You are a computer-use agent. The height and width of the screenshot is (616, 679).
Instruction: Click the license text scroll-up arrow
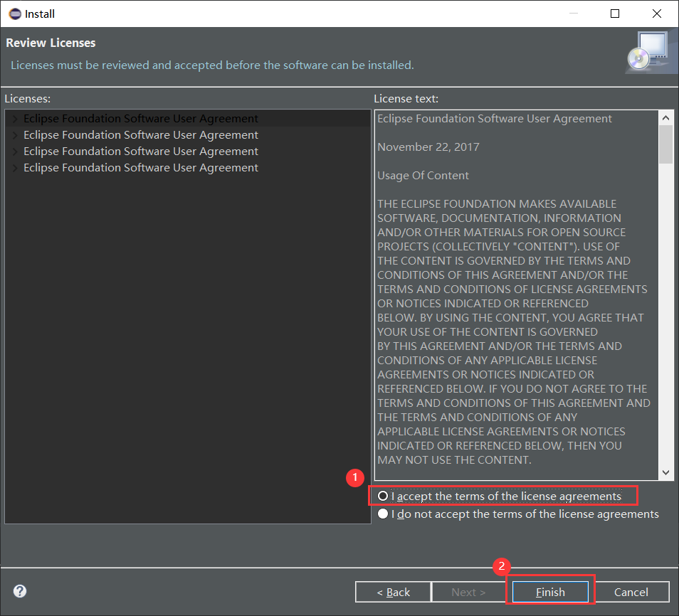[665, 118]
